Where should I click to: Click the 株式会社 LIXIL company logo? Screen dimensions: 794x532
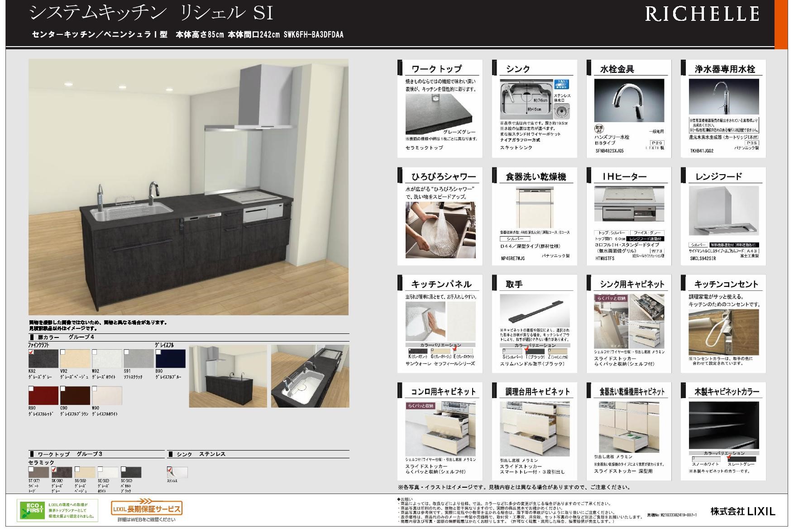[x=742, y=511]
